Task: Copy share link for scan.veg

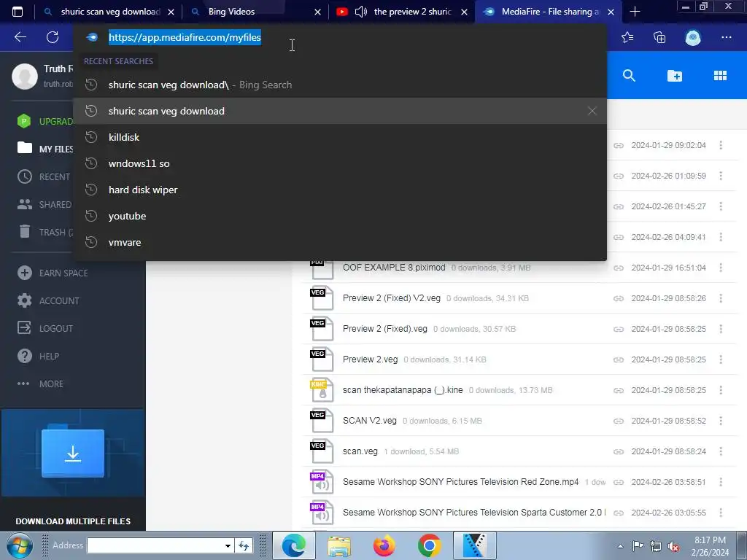Action: coord(619,451)
